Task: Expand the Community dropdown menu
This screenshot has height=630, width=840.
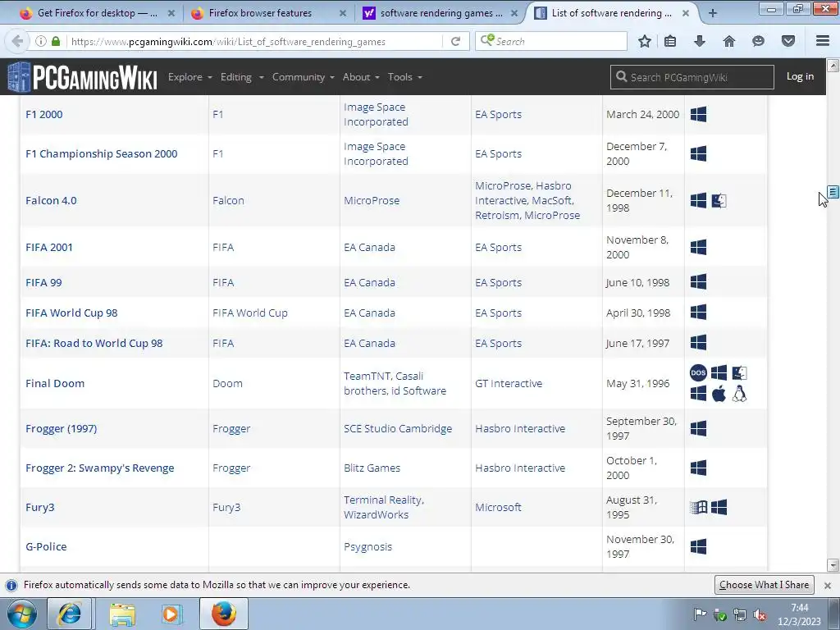Action: 304,77
